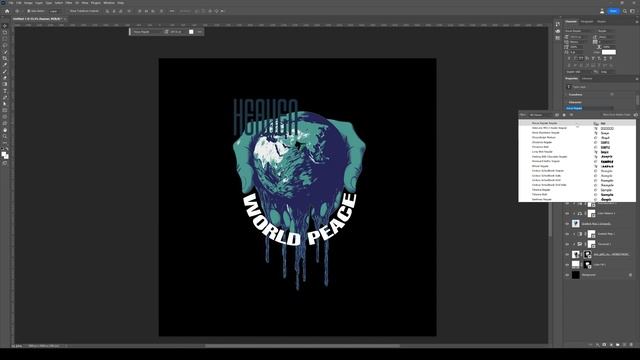Viewport: 640px width, 360px height.
Task: Click the Add layer style fx icon
Action: [x=598, y=345]
